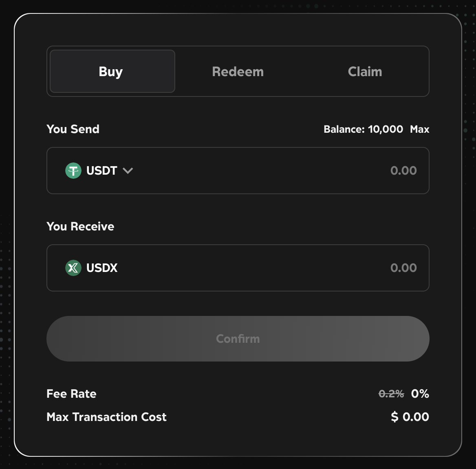Click the You Receive heading
The image size is (476, 469).
tap(80, 226)
